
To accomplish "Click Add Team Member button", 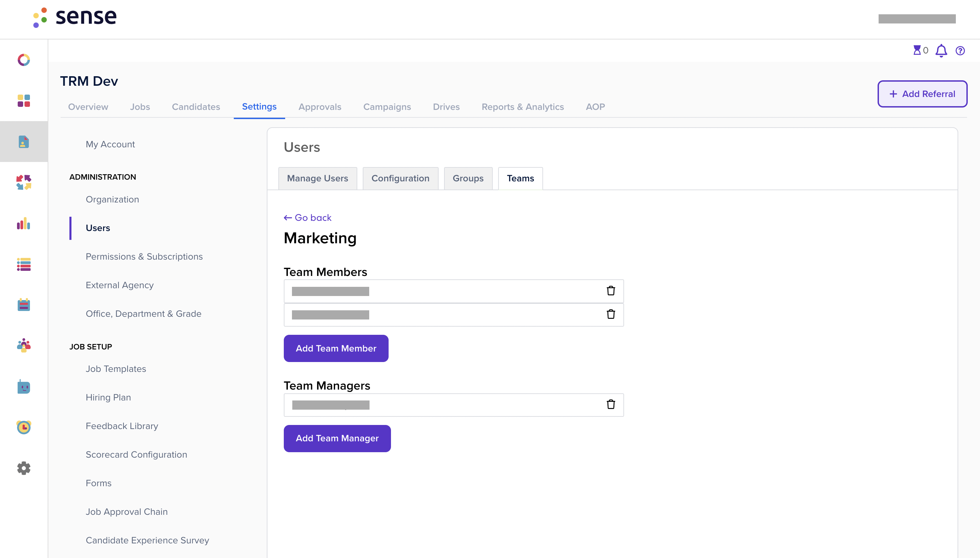I will [336, 348].
